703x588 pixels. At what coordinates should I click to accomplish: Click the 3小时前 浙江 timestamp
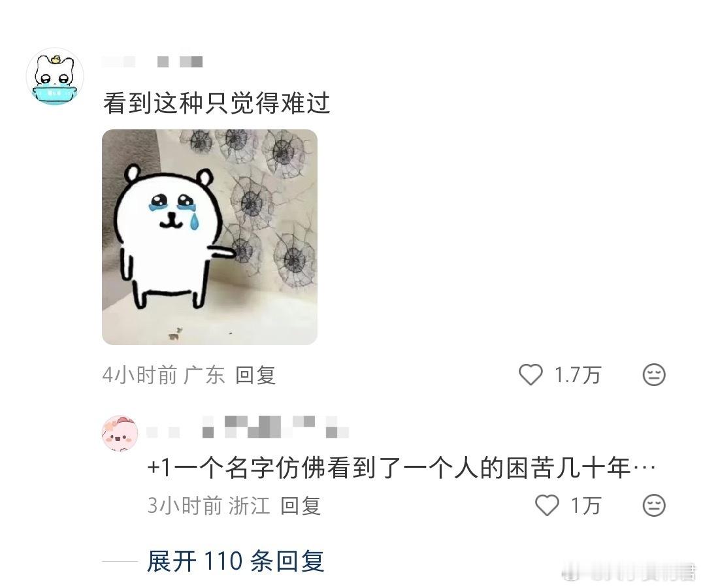click(208, 506)
